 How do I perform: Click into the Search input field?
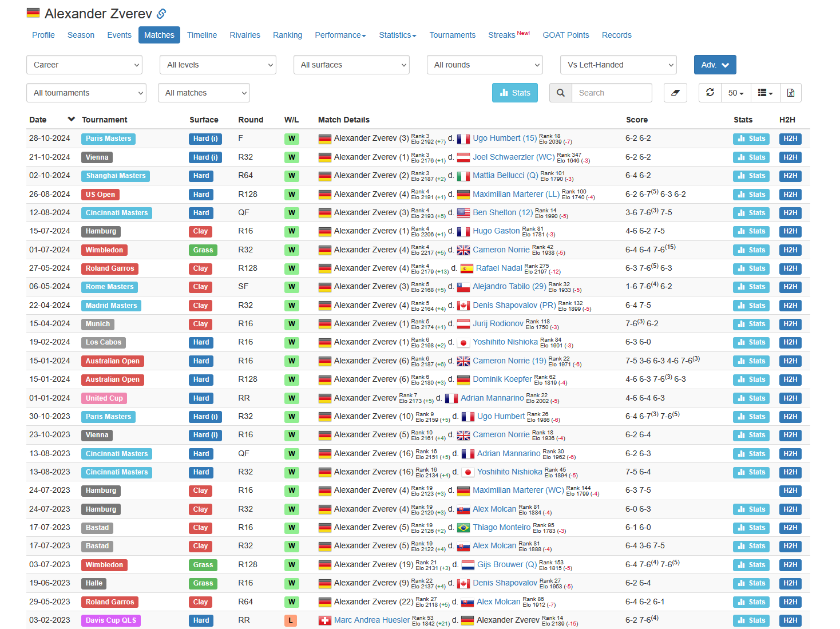(x=612, y=93)
